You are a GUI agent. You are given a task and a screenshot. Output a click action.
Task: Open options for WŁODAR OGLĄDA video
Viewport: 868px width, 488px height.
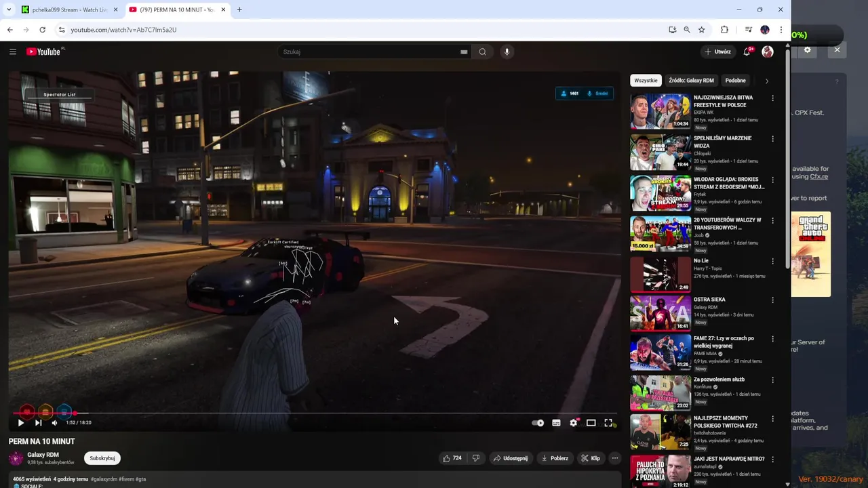[x=772, y=180]
